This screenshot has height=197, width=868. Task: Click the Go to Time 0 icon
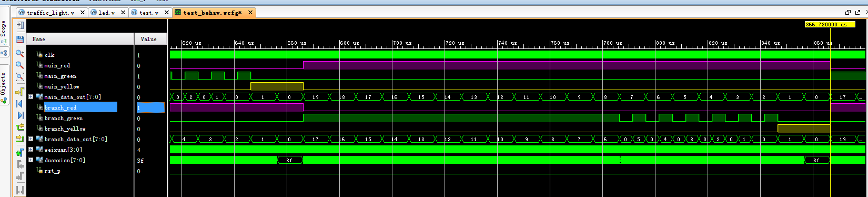20,104
